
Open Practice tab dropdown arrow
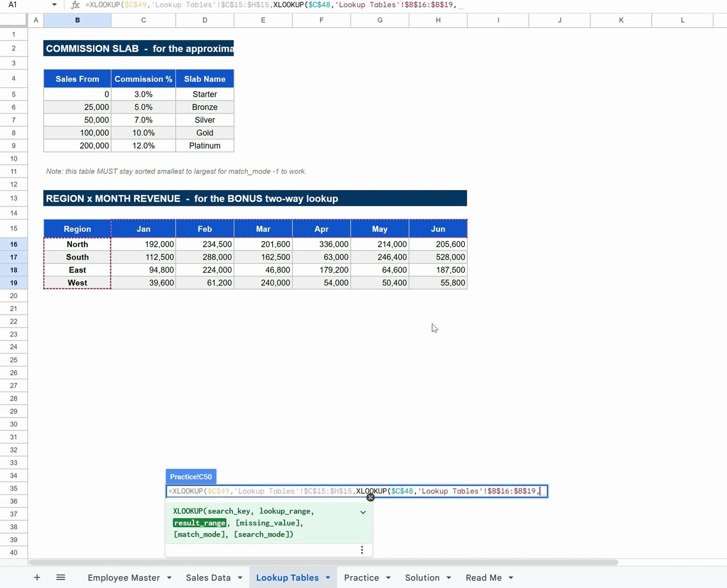tap(388, 578)
